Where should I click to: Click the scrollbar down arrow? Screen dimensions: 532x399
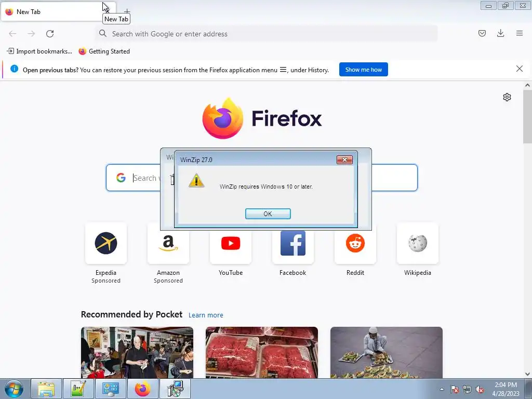[x=527, y=374]
